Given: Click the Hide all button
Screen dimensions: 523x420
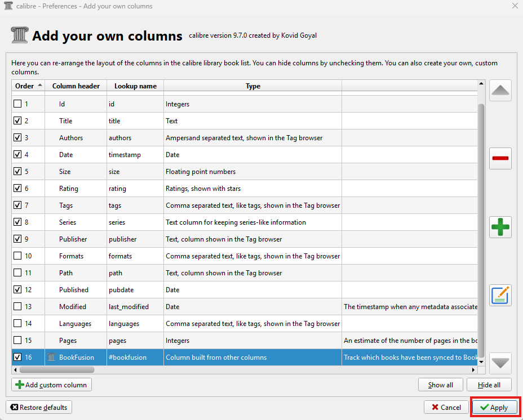Looking at the screenshot, I should (489, 385).
